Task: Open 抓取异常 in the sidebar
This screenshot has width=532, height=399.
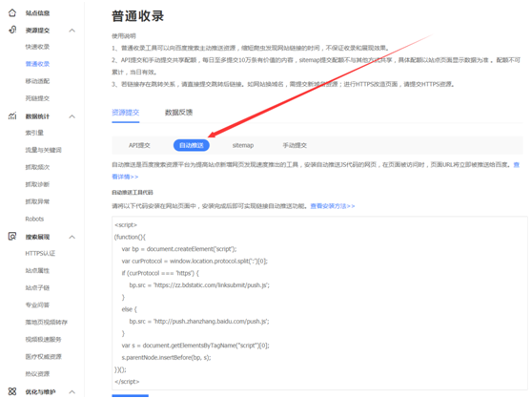Action: [37, 201]
